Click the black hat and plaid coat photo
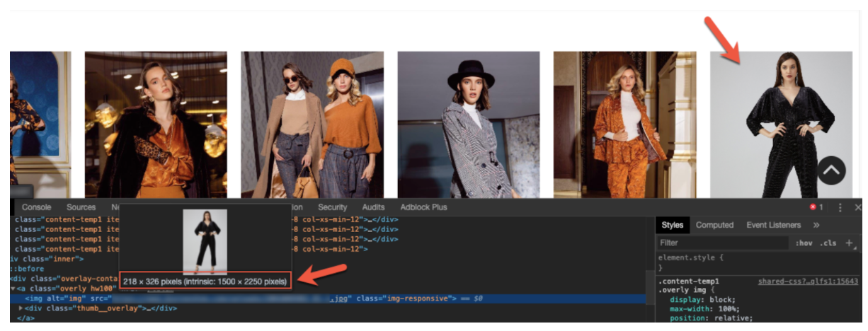 tap(468, 124)
